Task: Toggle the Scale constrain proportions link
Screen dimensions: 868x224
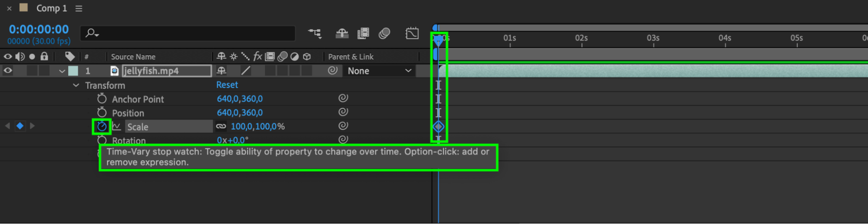Action: [221, 127]
